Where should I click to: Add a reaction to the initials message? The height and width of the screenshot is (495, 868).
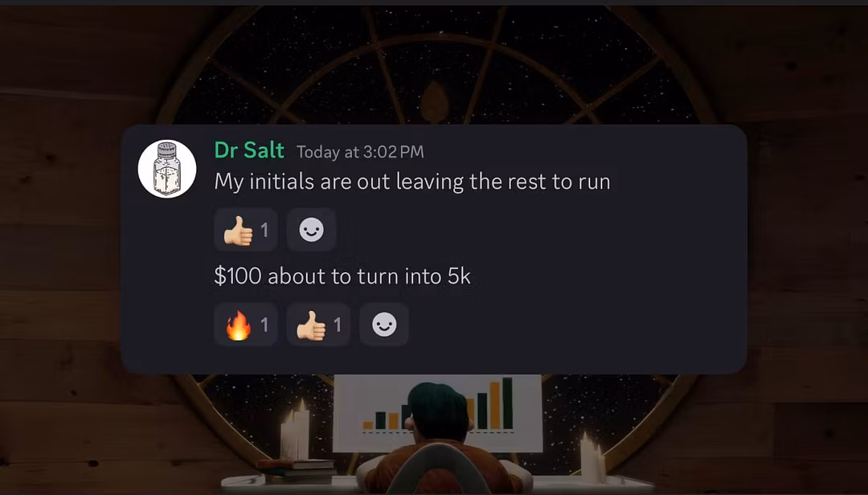coord(311,230)
